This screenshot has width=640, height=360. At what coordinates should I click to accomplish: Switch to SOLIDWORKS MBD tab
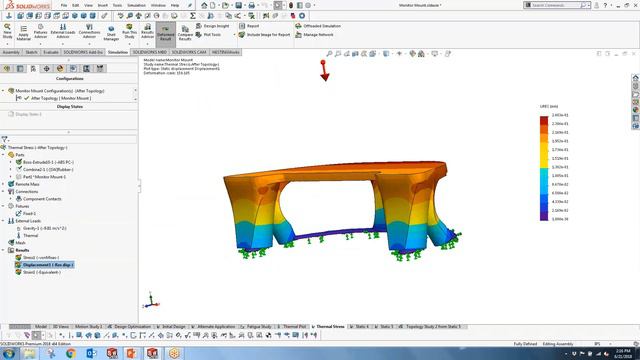click(x=150, y=52)
